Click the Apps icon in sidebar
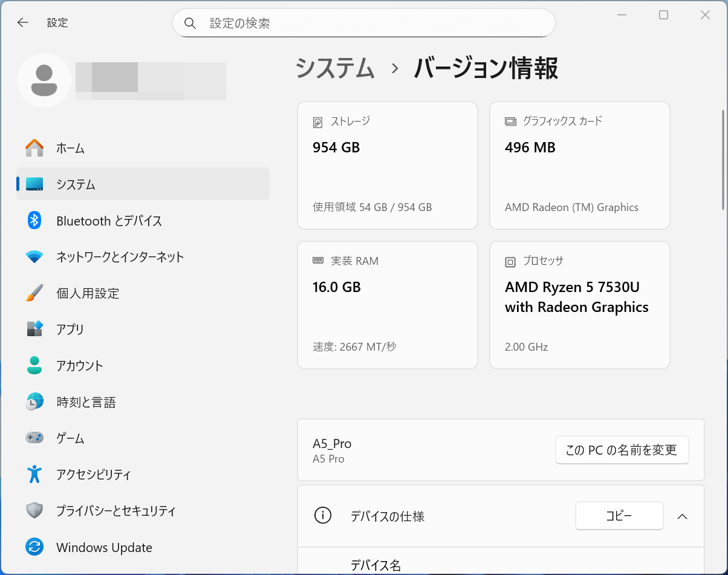Image resolution: width=728 pixels, height=575 pixels. (x=34, y=330)
